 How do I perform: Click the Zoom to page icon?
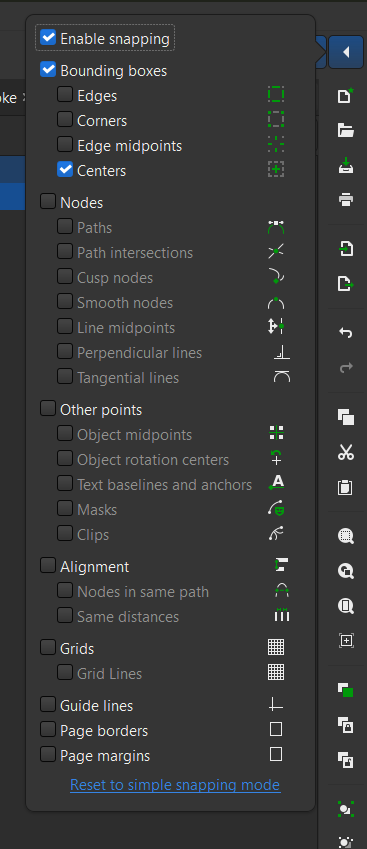tap(345, 606)
